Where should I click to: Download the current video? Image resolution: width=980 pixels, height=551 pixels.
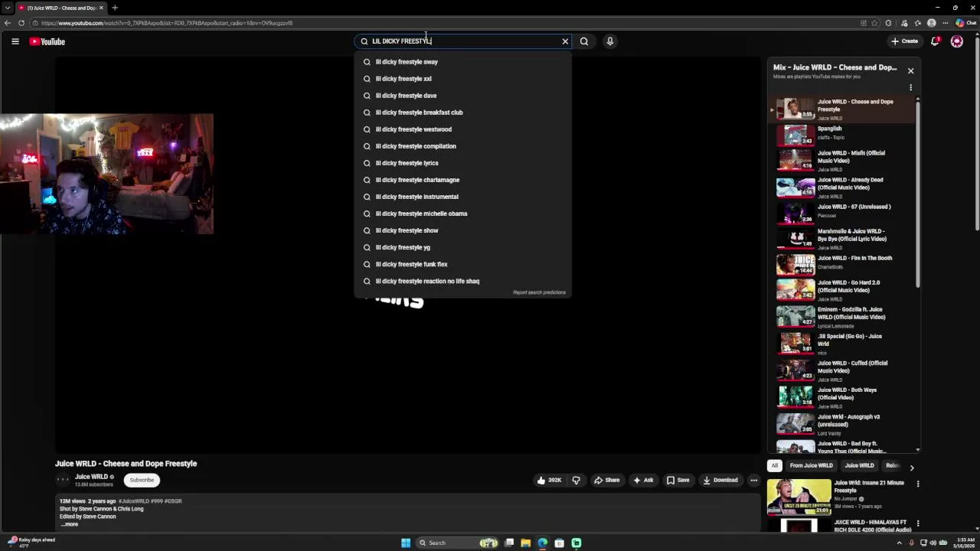720,480
